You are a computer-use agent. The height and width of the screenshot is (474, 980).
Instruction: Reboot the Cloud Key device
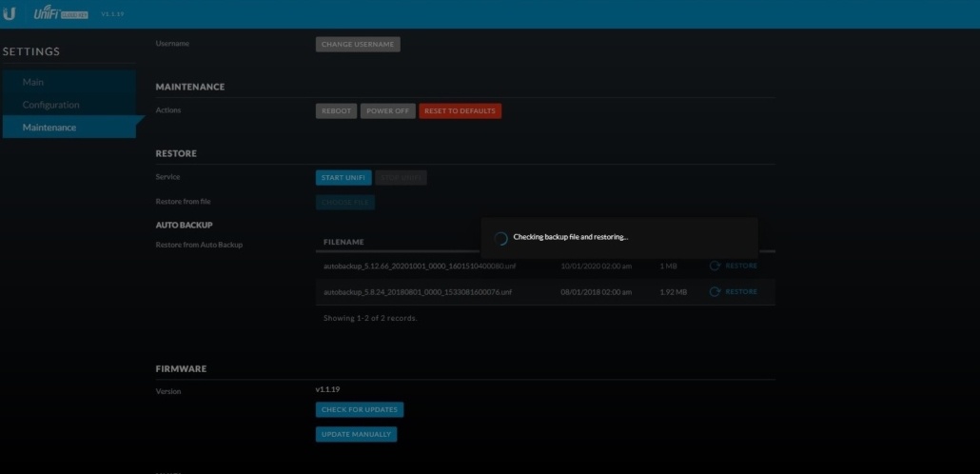(x=335, y=110)
